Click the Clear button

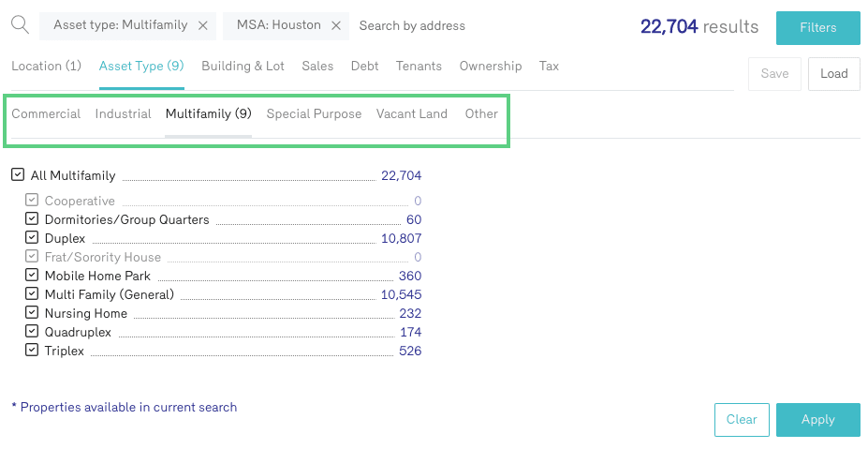[x=741, y=419]
